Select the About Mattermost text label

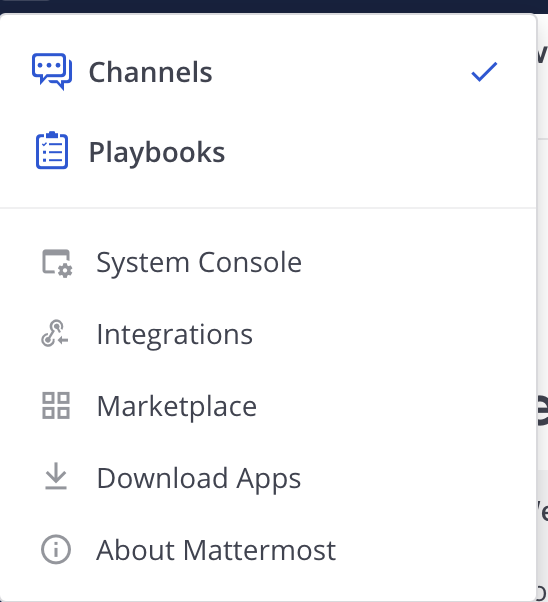pos(216,550)
